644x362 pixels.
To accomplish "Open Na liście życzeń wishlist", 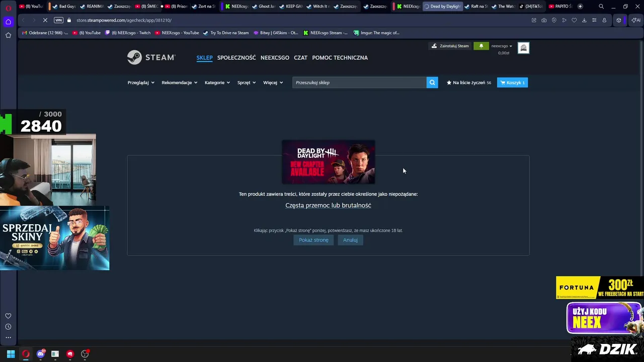I will click(x=469, y=82).
